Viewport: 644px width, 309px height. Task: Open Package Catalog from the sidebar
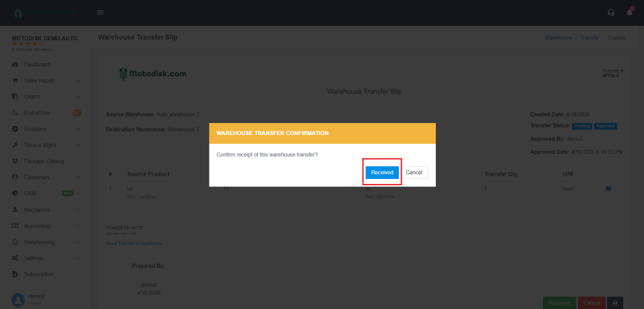click(44, 161)
